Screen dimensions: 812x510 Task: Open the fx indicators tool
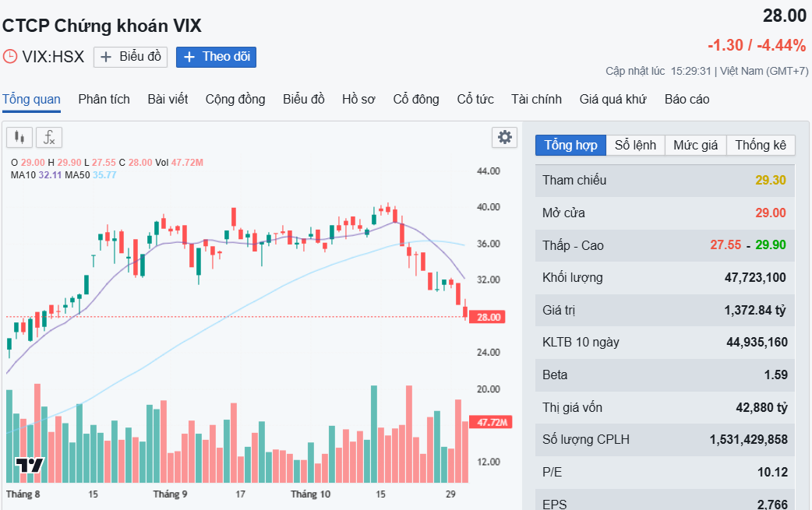tap(49, 138)
